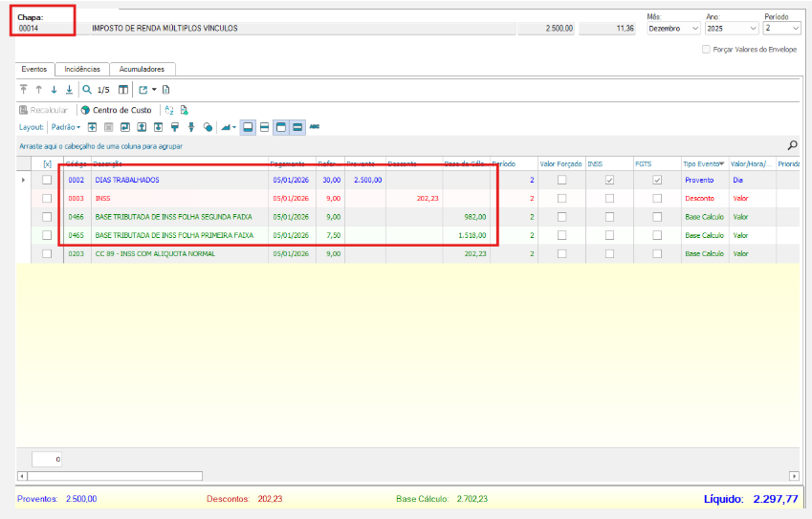The height and width of the screenshot is (519, 812).
Task: Go to first record arrow icon
Action: coord(23,90)
